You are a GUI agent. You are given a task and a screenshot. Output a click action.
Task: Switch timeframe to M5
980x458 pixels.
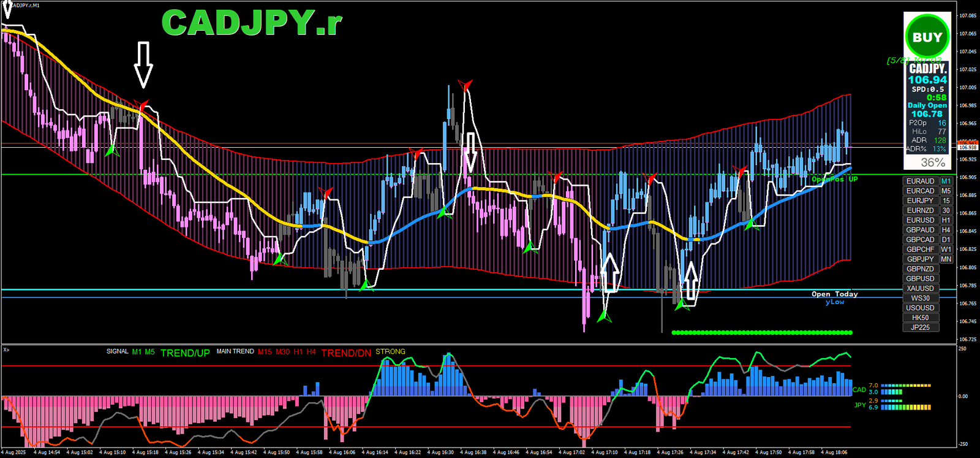point(946,191)
